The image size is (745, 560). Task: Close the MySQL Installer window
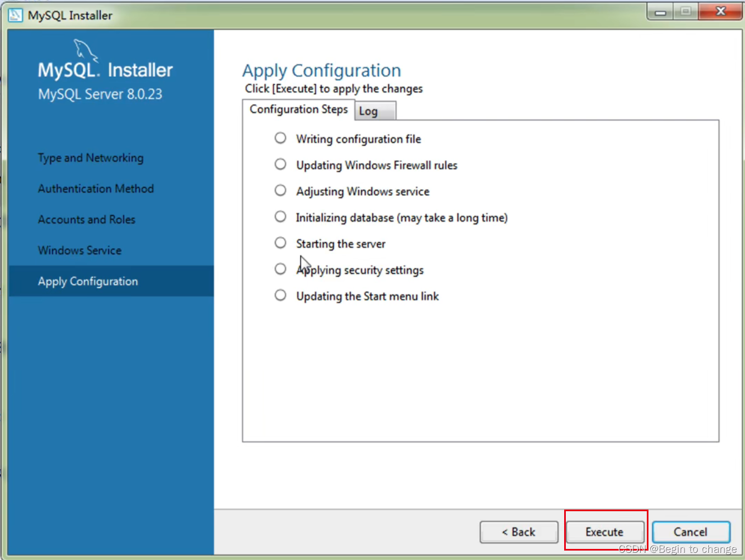pos(720,11)
